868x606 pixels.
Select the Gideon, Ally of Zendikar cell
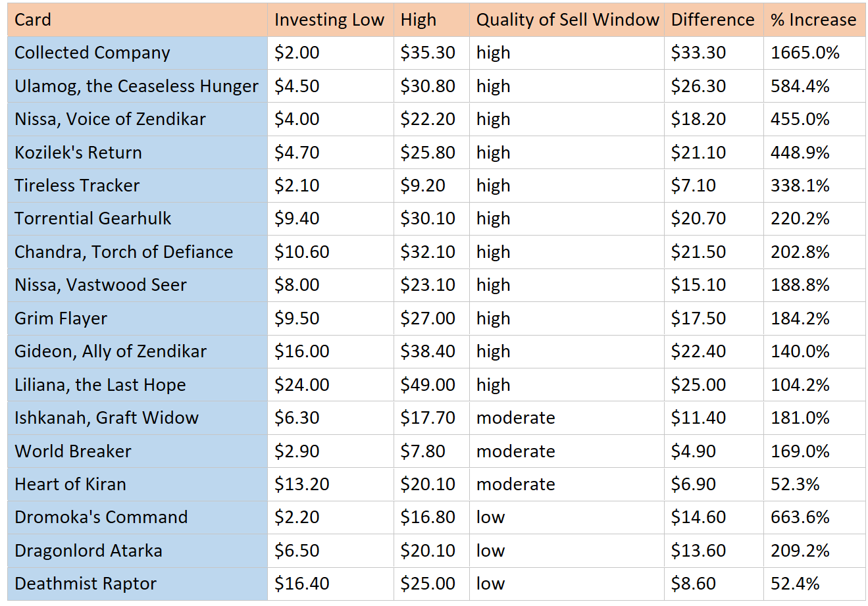[x=111, y=351]
